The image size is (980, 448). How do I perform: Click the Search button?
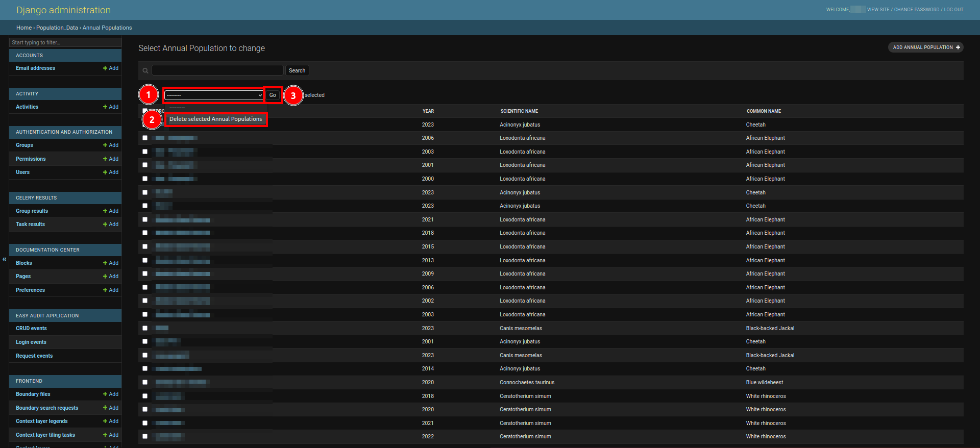pos(297,70)
